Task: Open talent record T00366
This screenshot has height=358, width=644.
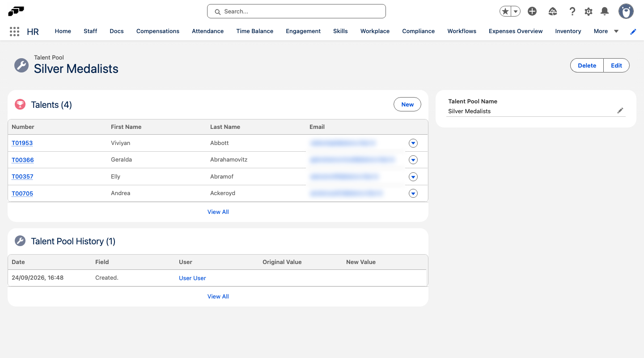Action: (23, 160)
